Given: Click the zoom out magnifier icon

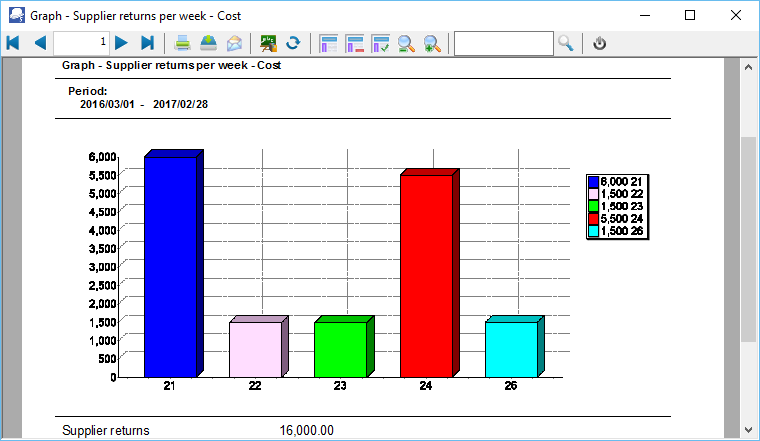Looking at the screenshot, I should coord(406,43).
